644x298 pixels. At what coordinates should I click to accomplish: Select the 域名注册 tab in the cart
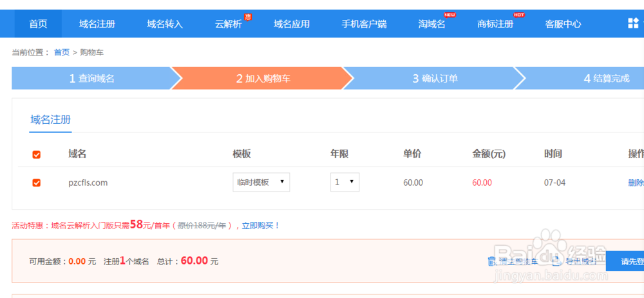tap(50, 120)
